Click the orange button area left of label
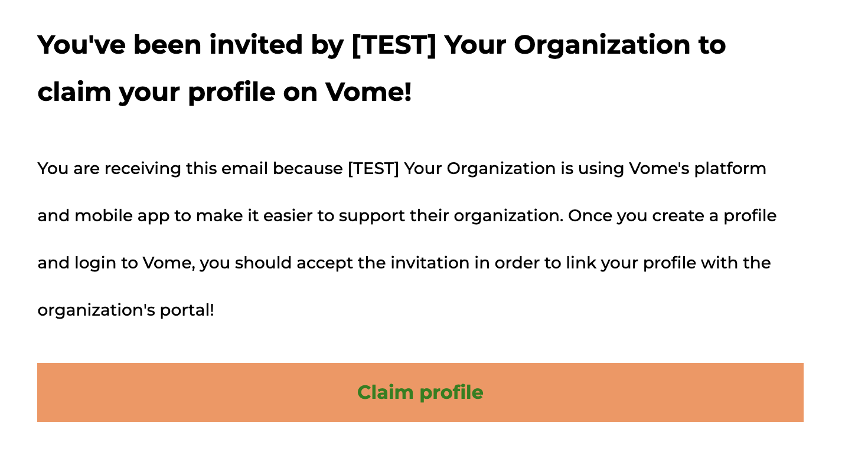868x472 pixels. click(x=197, y=392)
